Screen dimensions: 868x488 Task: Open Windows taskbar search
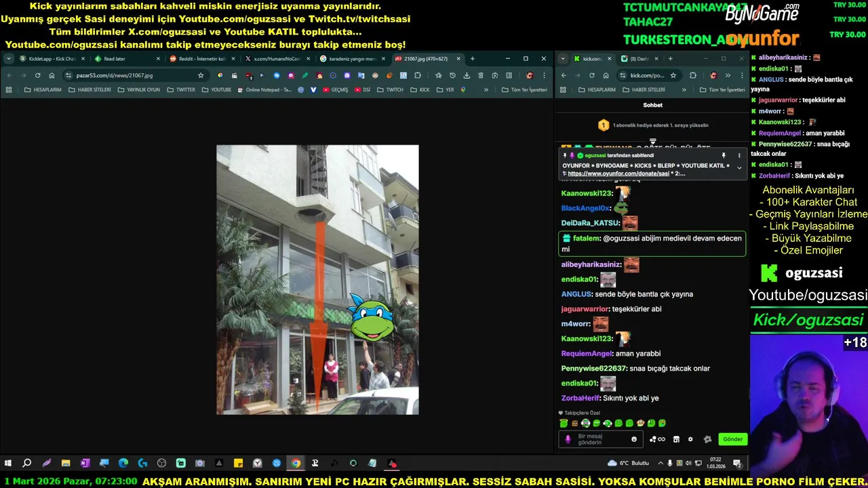click(x=26, y=464)
